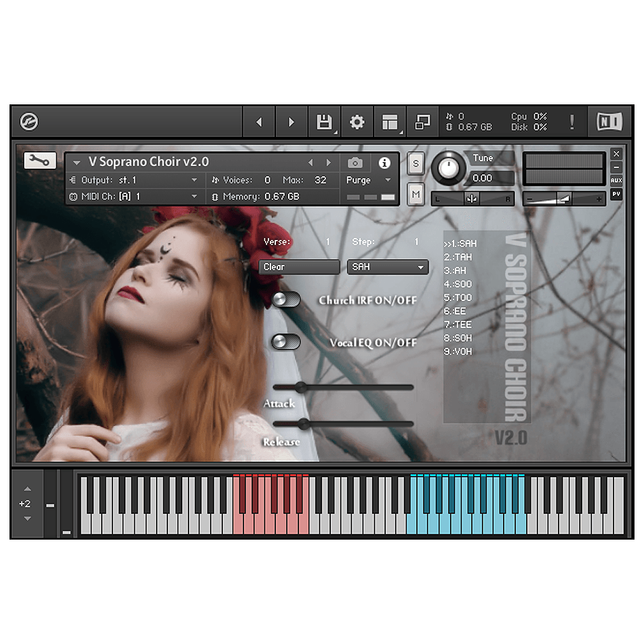Open the instrument info icon
Screen dimensions: 644x644
pos(384,163)
